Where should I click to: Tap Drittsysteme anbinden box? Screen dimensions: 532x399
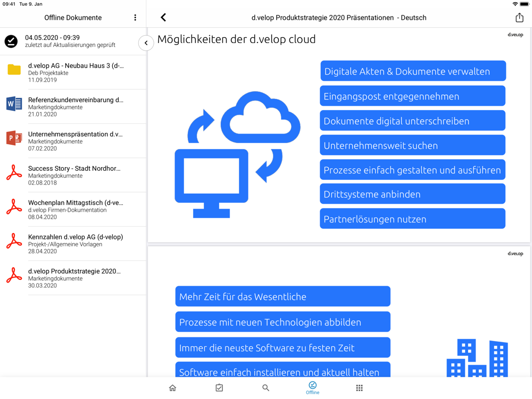413,194
